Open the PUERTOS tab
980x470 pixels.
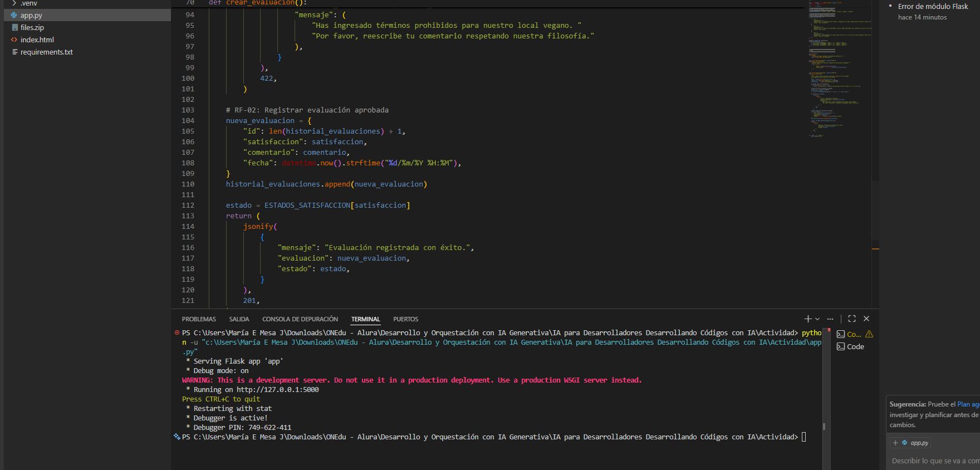(405, 319)
